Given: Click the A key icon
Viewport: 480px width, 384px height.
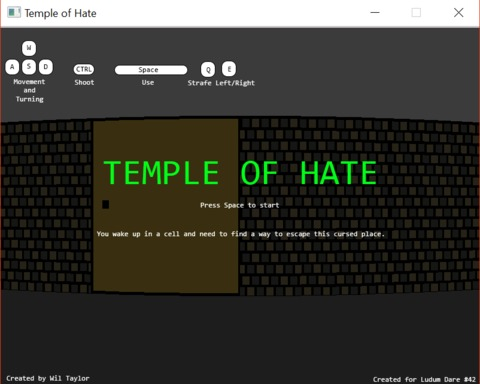Looking at the screenshot, I should pos(12,67).
